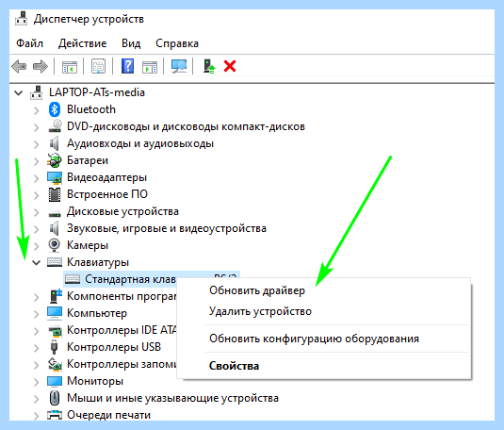Select the Встроенное ПО label
Screen dimensions: 504x430
coord(107,194)
